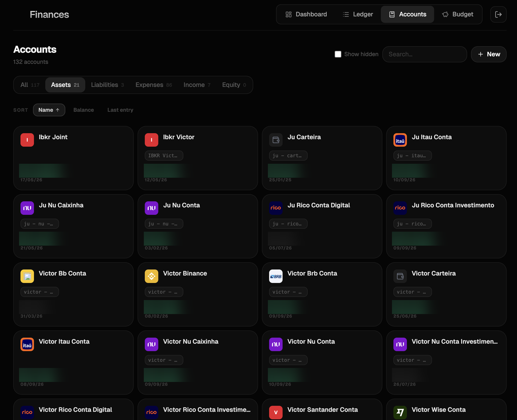Filter accounts by Equity

[x=234, y=85]
